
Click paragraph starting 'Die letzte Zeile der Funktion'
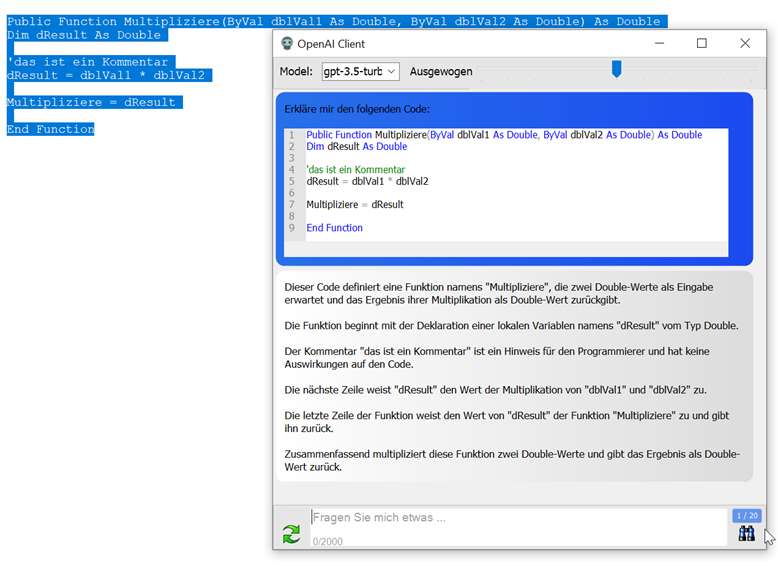[507, 422]
